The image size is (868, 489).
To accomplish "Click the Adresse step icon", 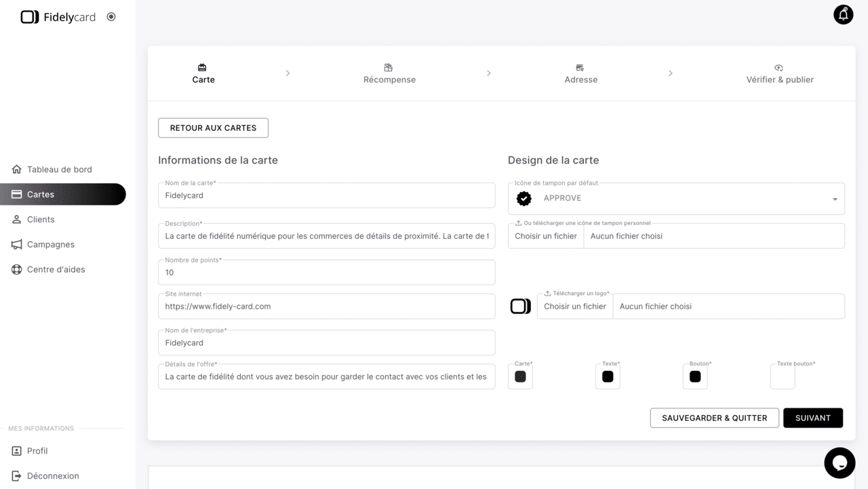I will click(580, 68).
